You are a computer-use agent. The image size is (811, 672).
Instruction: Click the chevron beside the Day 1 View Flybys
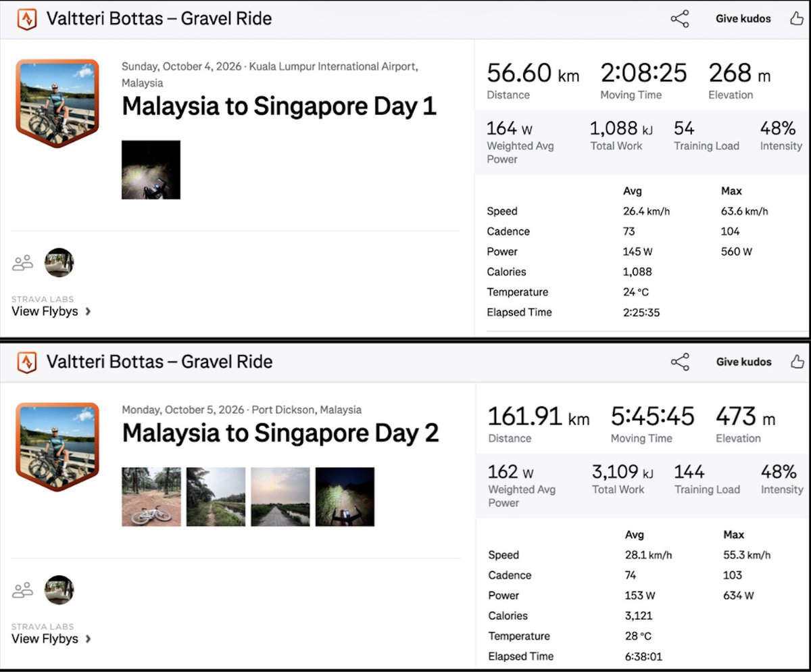88,312
